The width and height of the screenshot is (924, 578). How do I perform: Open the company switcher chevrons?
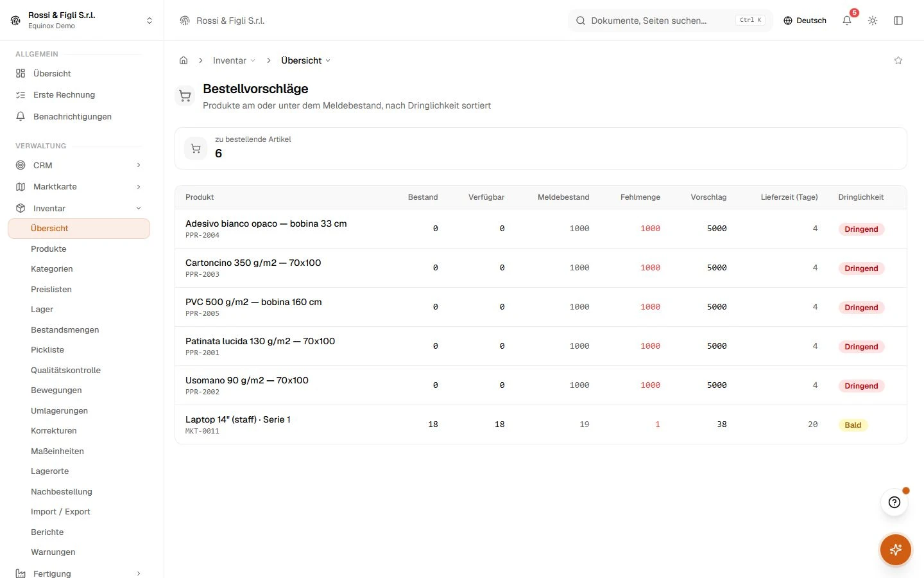coord(150,21)
